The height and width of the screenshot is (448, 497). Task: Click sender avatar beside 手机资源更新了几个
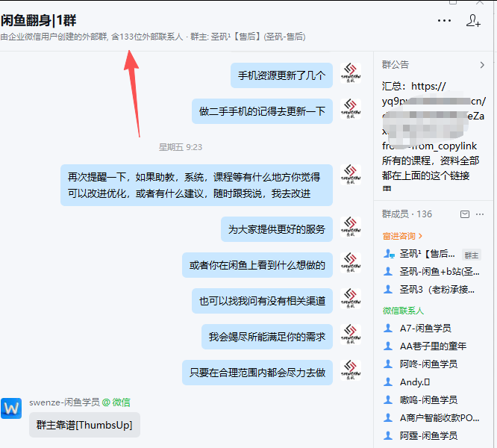coord(351,73)
